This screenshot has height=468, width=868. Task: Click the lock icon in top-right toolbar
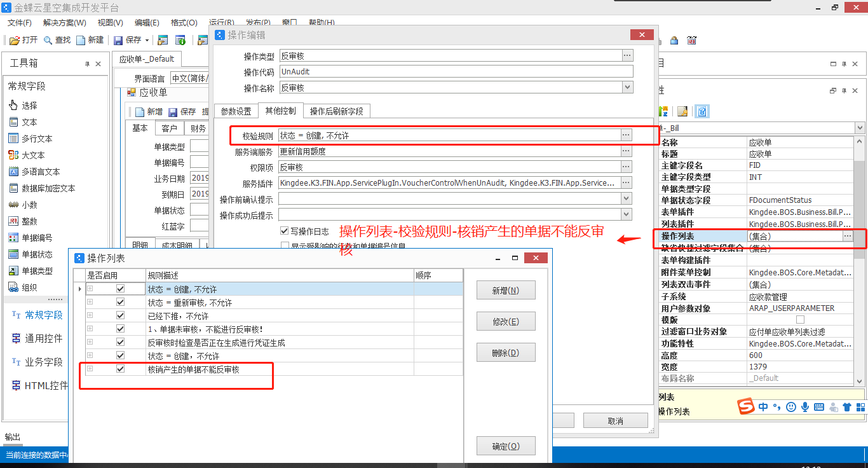674,40
